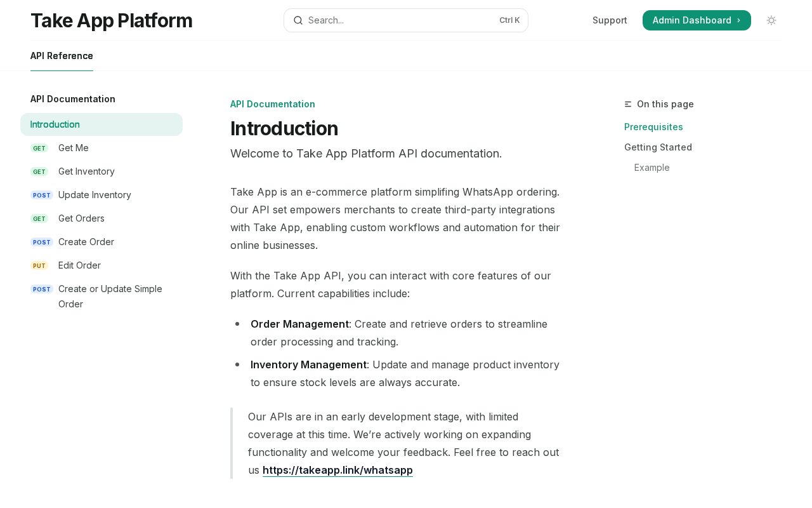Click the 'On this page' heading text
Image resolution: width=812 pixels, height=508 pixels.
665,104
